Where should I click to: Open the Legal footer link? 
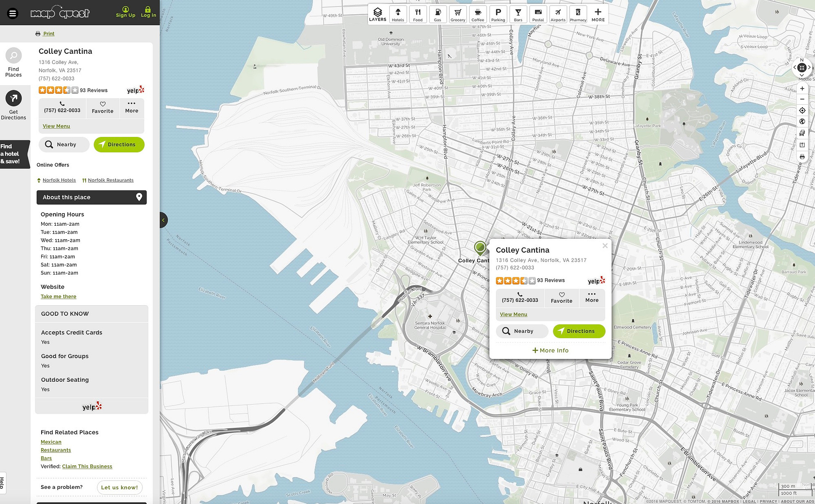[749, 501]
